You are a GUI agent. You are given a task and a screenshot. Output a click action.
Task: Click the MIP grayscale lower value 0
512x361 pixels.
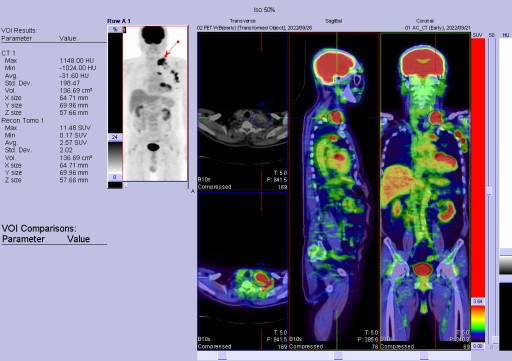[115, 177]
